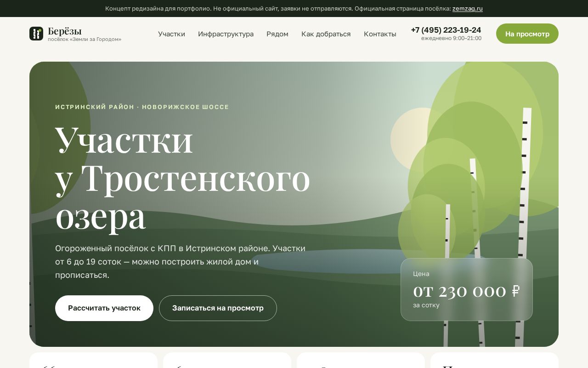588x368 pixels.
Task: Click the heading Участки у Тростенского озера
Action: point(183,177)
